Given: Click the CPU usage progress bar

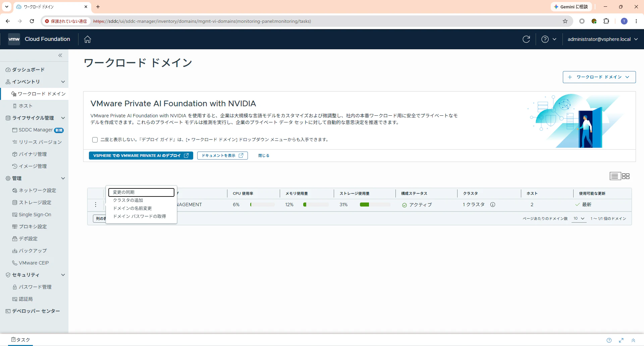Looking at the screenshot, I should (x=262, y=205).
